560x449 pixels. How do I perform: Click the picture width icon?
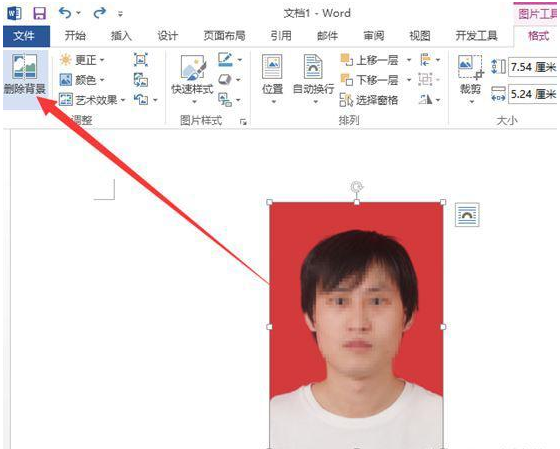499,94
